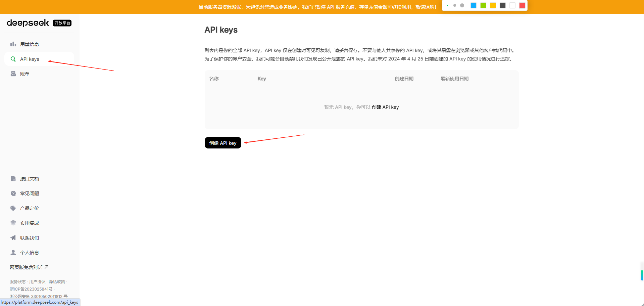Click the black 创建 API key button
644x306 pixels.
click(223, 143)
